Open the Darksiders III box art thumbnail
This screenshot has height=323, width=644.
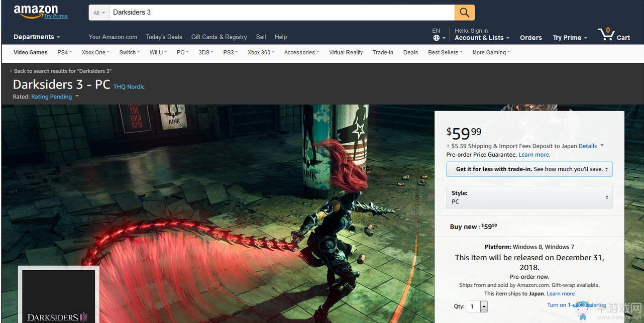pos(58,294)
